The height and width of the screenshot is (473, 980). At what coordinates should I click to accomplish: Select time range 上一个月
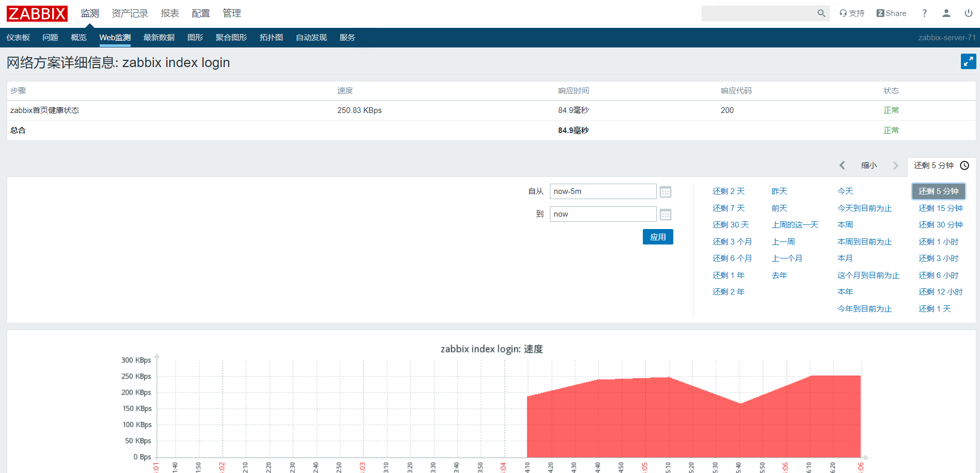point(787,258)
